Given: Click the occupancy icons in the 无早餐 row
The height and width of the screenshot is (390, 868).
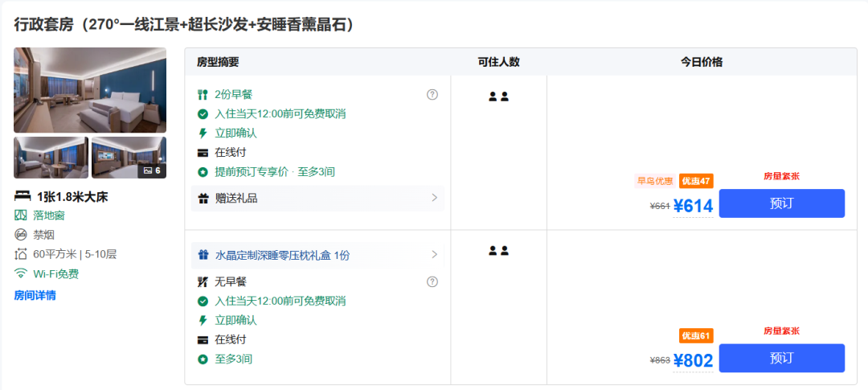Looking at the screenshot, I should (x=499, y=251).
